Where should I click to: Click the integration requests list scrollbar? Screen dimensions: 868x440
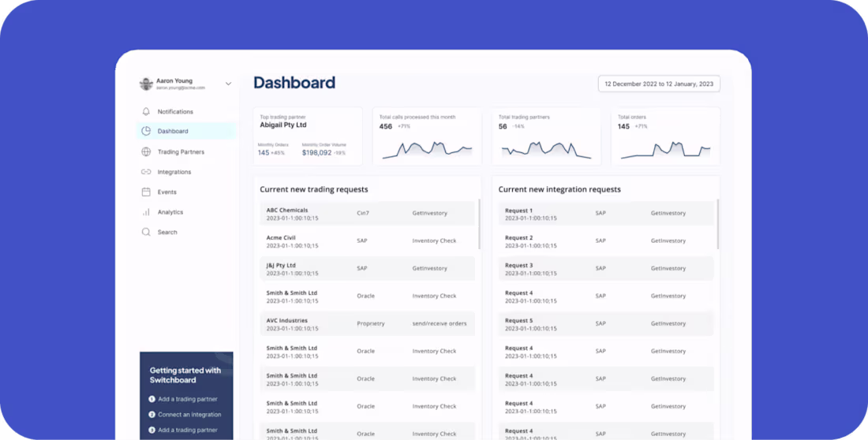718,224
